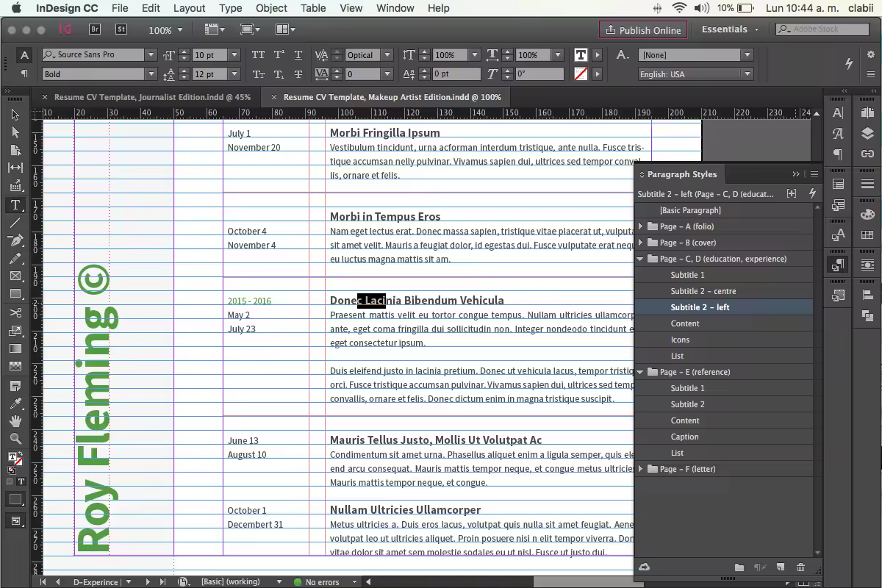Screen dimensions: 882x588
Task: Toggle Subscript formatting
Action: (279, 74)
